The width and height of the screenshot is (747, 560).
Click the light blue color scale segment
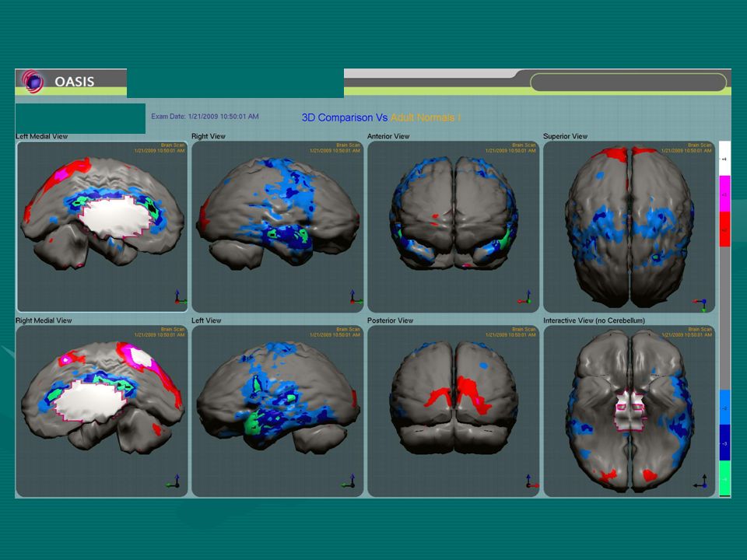(724, 408)
